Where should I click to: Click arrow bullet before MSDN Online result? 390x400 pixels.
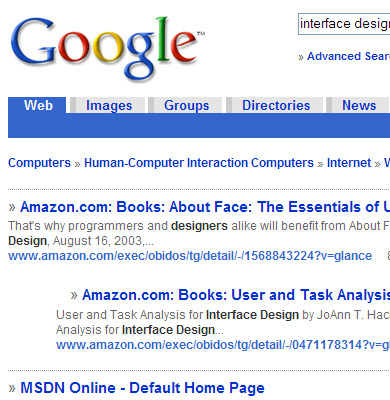click(12, 388)
